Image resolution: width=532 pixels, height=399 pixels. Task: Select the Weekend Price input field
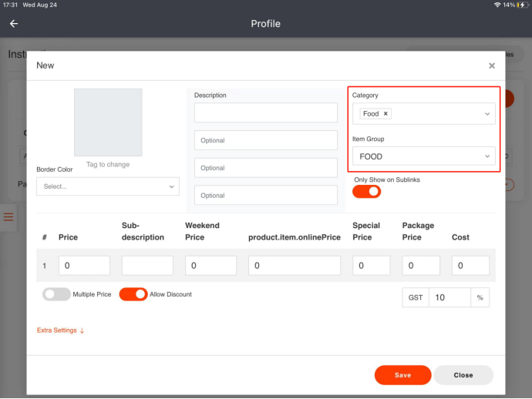[x=210, y=266]
